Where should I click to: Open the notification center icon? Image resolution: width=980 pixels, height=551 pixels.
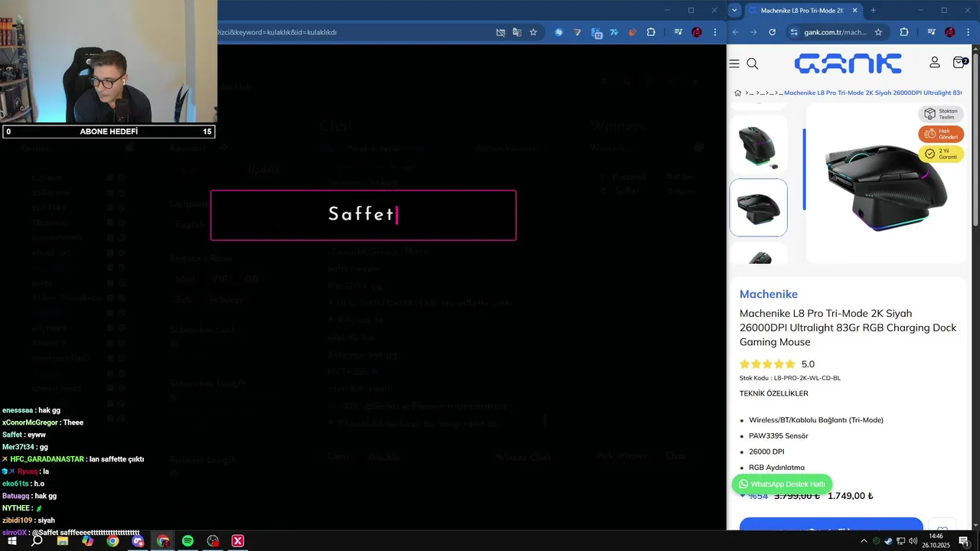click(x=964, y=541)
